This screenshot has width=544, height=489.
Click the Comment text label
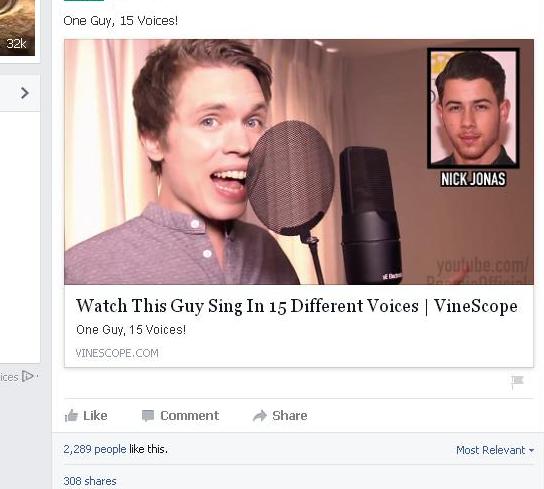pos(189,415)
